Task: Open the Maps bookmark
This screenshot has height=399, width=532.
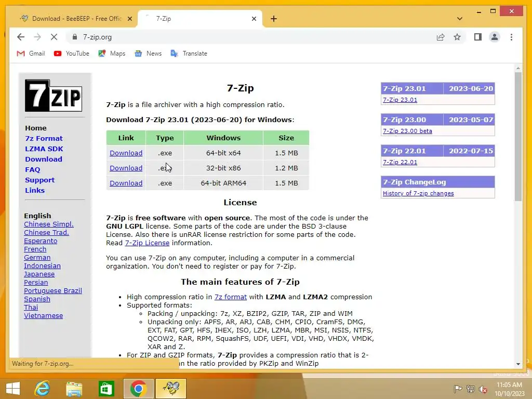Action: pyautogui.click(x=112, y=54)
